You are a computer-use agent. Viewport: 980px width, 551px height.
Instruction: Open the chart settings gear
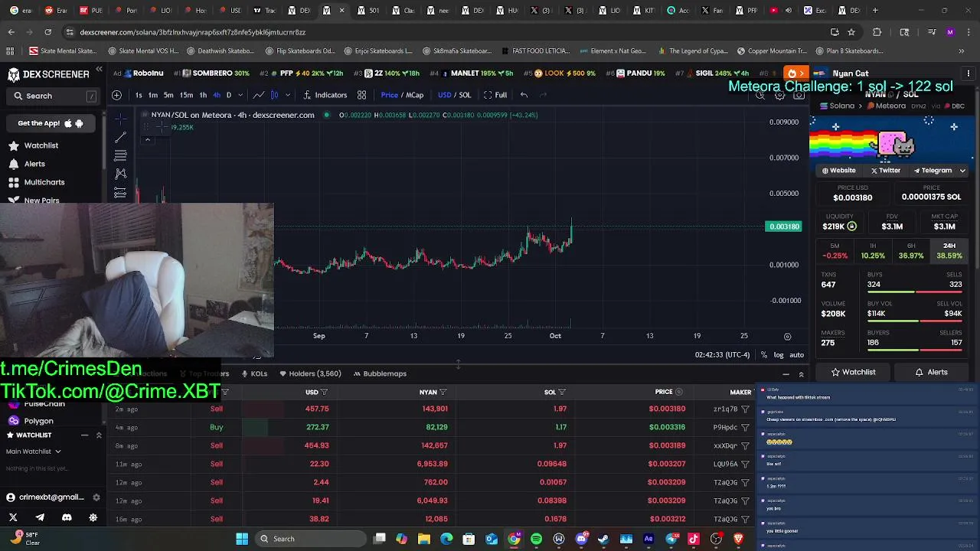[x=779, y=96]
